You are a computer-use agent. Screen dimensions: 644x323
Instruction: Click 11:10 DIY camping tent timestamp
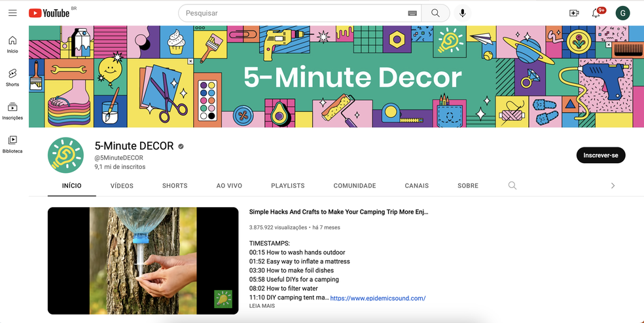tap(289, 297)
